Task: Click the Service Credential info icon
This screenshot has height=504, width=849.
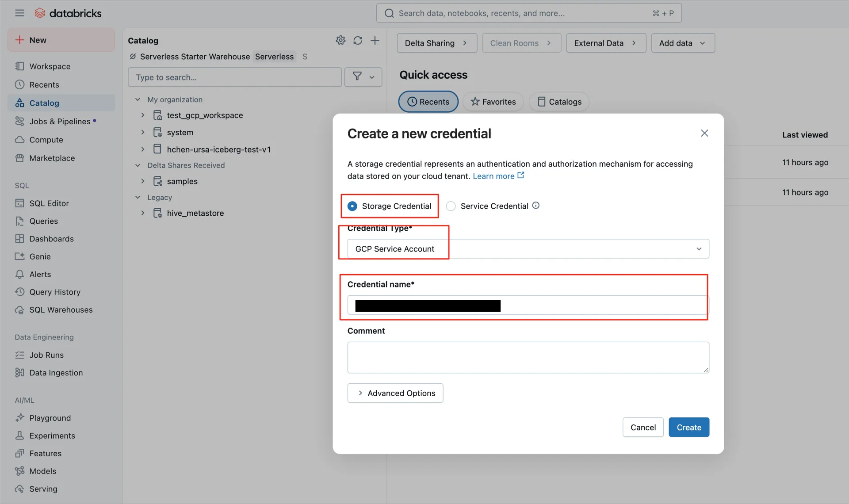Action: point(535,206)
